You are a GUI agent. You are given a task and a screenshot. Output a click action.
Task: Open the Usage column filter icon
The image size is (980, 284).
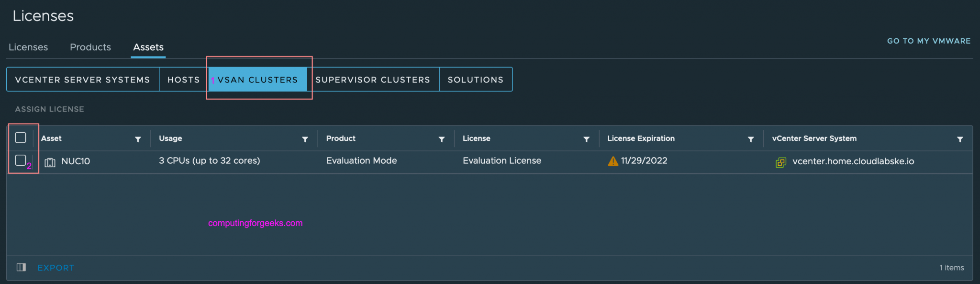[305, 139]
